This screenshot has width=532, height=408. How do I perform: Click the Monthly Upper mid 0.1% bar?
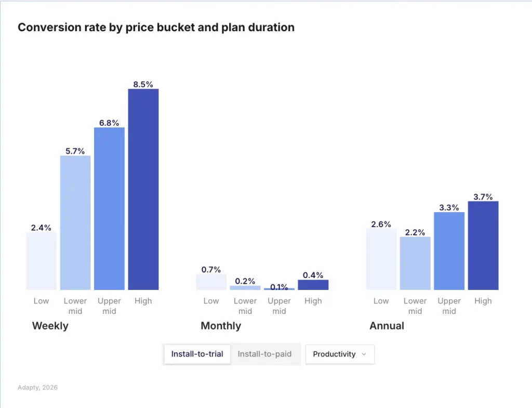(x=279, y=288)
